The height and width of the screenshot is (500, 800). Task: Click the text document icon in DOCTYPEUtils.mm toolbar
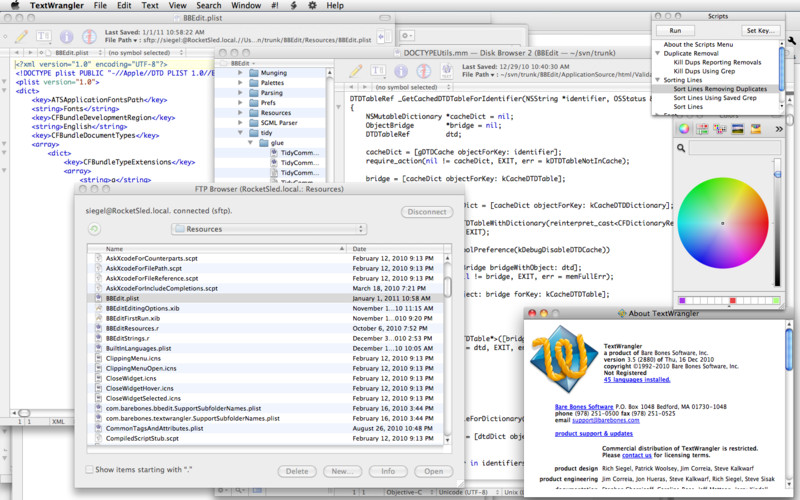point(446,71)
